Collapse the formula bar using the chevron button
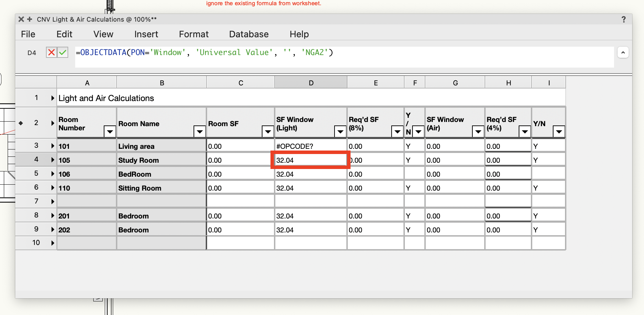 coord(623,52)
